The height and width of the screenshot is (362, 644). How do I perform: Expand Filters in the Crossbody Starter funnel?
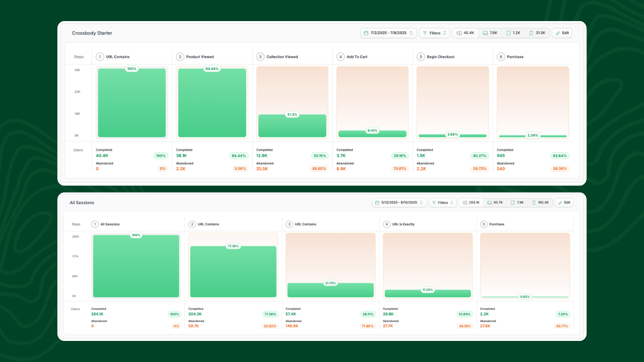(x=434, y=33)
